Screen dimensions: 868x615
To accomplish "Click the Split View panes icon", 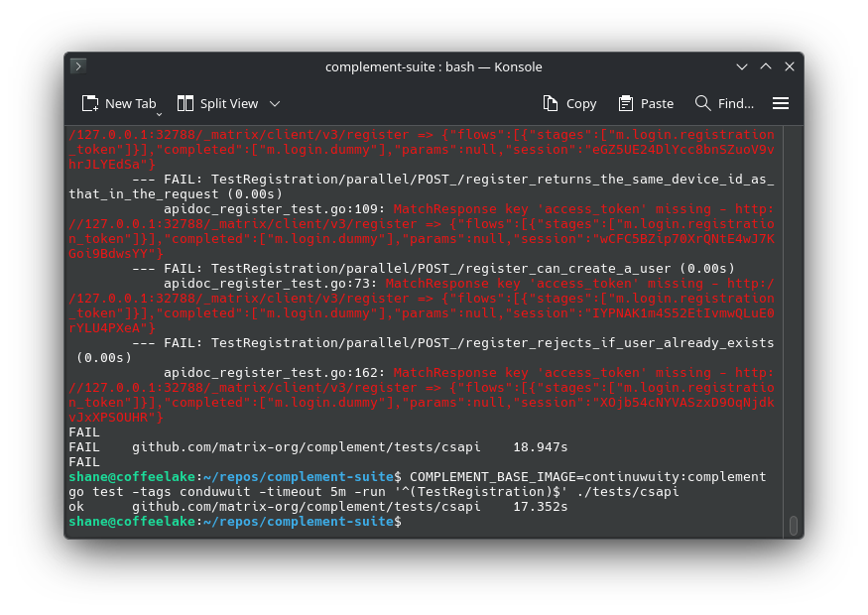I will (x=186, y=103).
